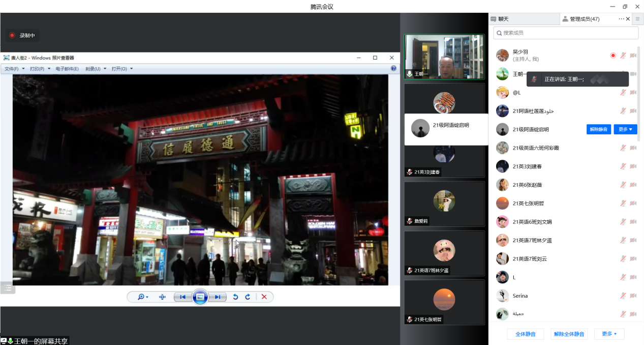Click the 解除全体静音 button

pos(569,334)
